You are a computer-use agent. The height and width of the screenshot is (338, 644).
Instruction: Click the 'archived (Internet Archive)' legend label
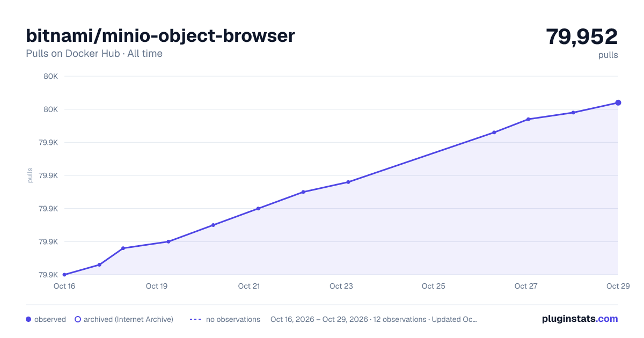pos(128,319)
